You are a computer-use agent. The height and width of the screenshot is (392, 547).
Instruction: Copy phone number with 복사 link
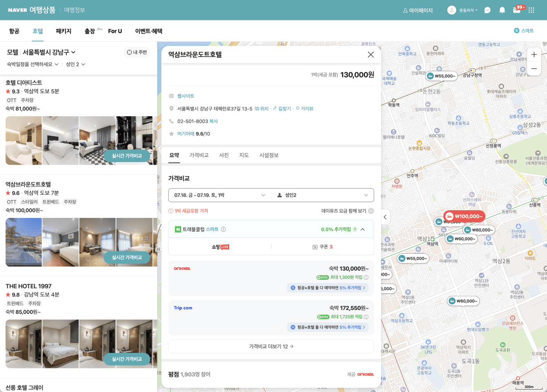(214, 121)
